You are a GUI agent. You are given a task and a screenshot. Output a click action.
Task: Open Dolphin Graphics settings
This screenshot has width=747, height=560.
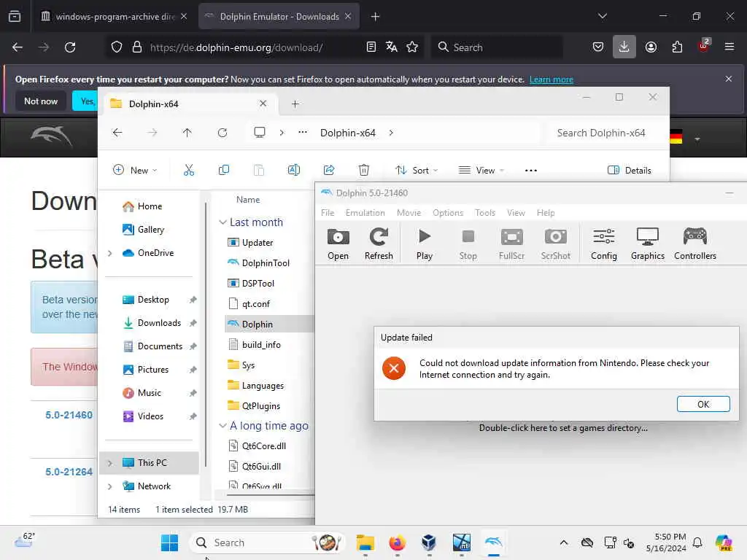[648, 244]
